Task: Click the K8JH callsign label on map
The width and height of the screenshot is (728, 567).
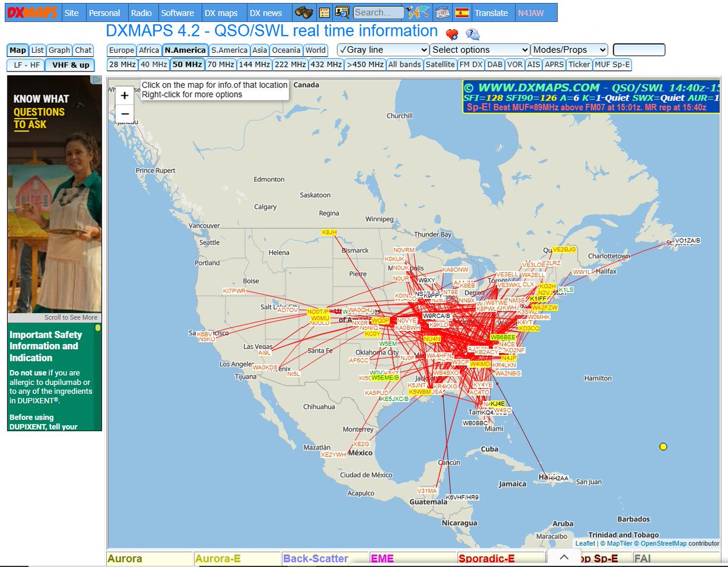Action: [329, 233]
